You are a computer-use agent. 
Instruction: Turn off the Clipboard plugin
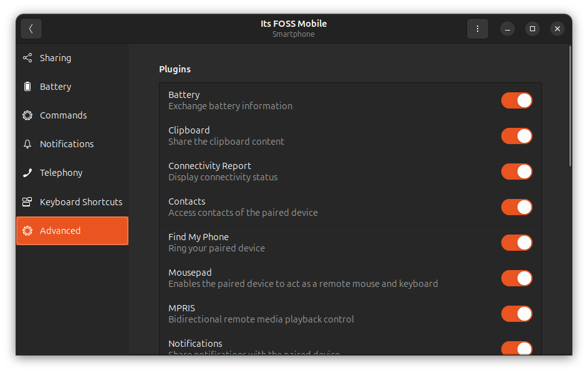(x=516, y=136)
